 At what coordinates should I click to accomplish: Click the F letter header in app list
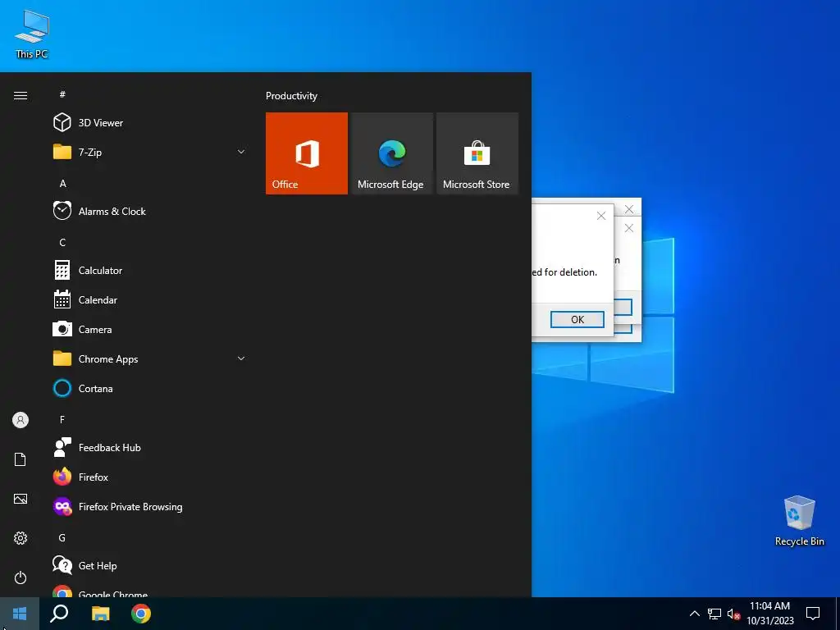click(x=62, y=419)
